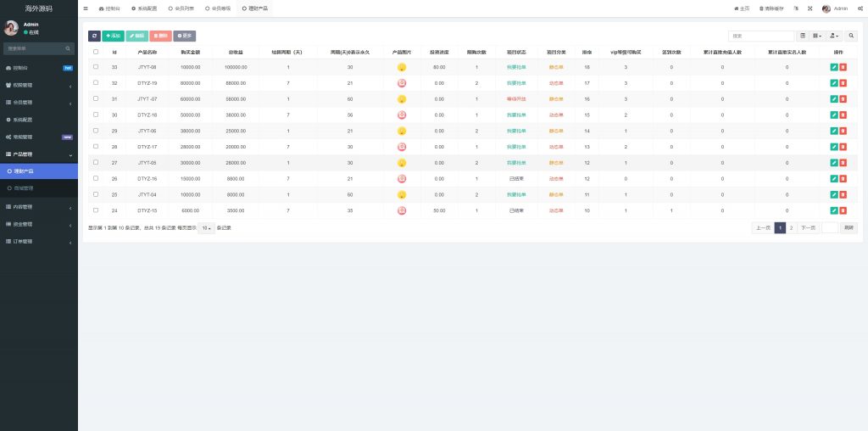The width and height of the screenshot is (868, 431).
Task: Open 系统配置 in the sidebar
Action: (39, 120)
